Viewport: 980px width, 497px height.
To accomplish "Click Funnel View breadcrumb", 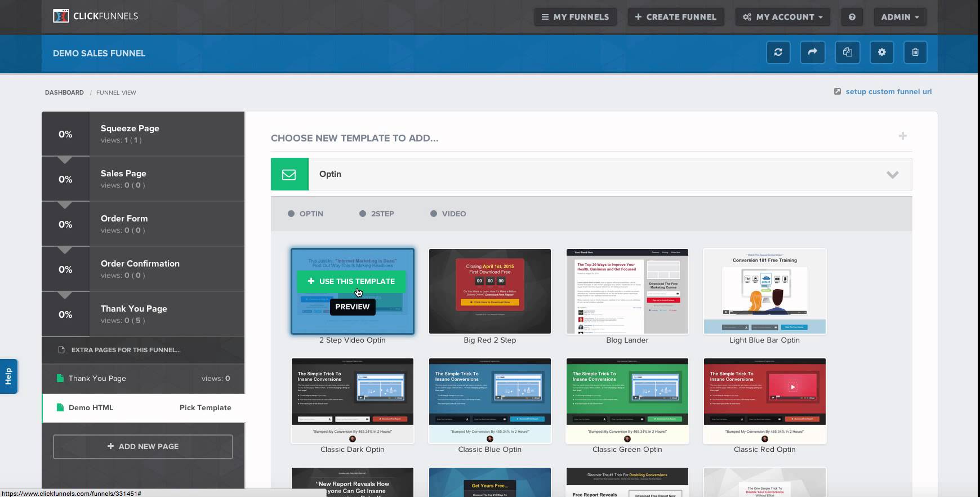I will pos(116,92).
